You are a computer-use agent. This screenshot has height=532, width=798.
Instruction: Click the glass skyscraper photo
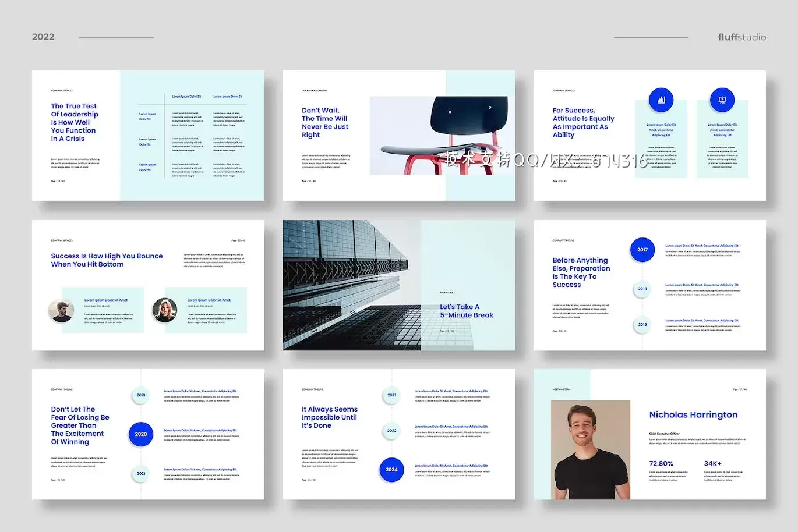click(x=352, y=285)
